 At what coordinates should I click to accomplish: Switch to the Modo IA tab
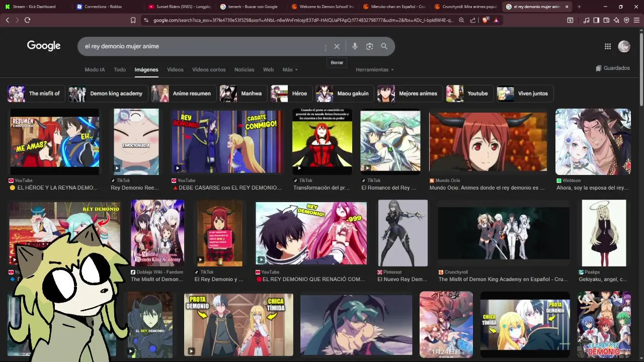(x=95, y=69)
